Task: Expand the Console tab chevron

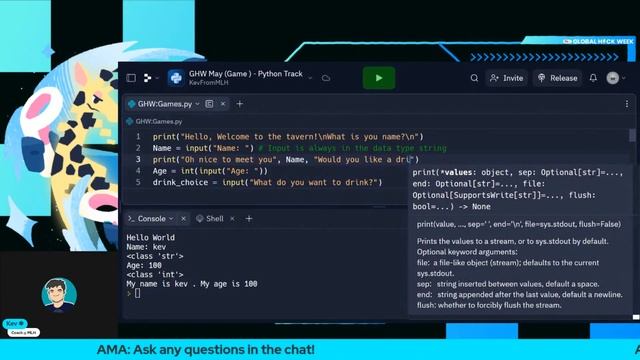Action: click(x=171, y=219)
